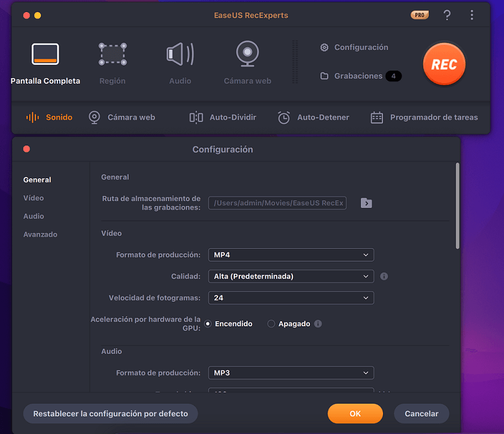The image size is (504, 434).
Task: Open video Formato de producción MP4 dropdown
Action: pos(291,255)
